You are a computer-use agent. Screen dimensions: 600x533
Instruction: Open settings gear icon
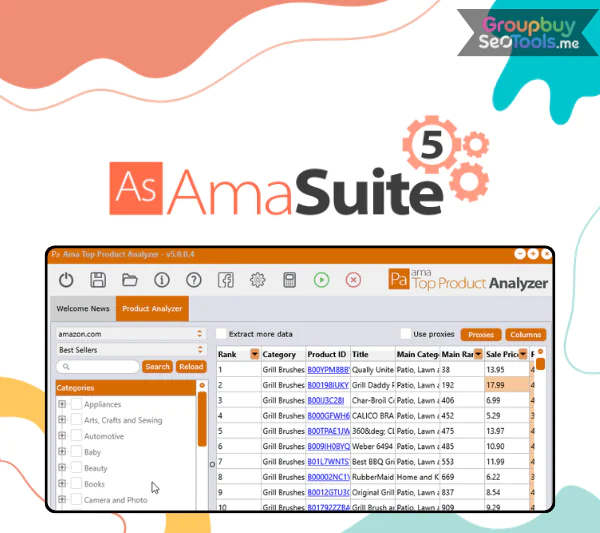pyautogui.click(x=258, y=280)
